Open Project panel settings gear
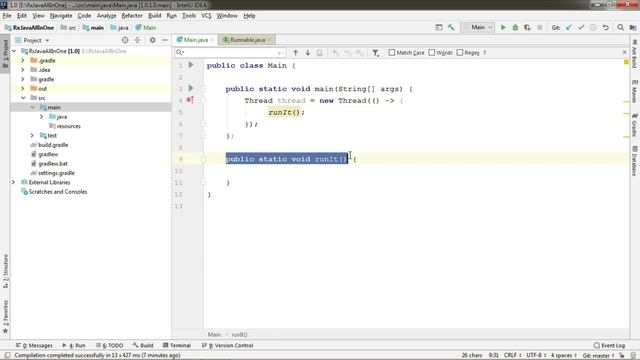640x360 pixels. point(152,40)
